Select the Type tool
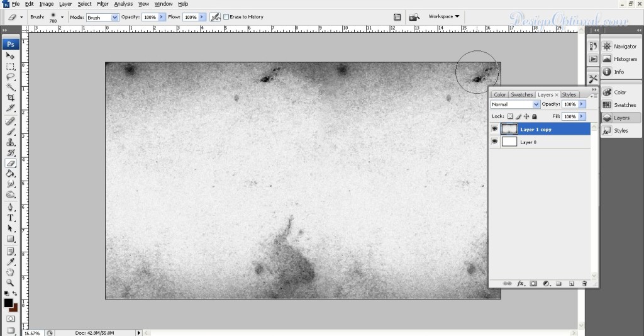 point(10,218)
